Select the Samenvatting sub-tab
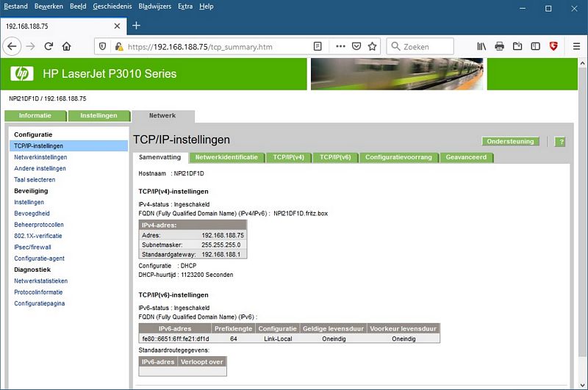Screen dimensions: 588x390 pyautogui.click(x=159, y=157)
